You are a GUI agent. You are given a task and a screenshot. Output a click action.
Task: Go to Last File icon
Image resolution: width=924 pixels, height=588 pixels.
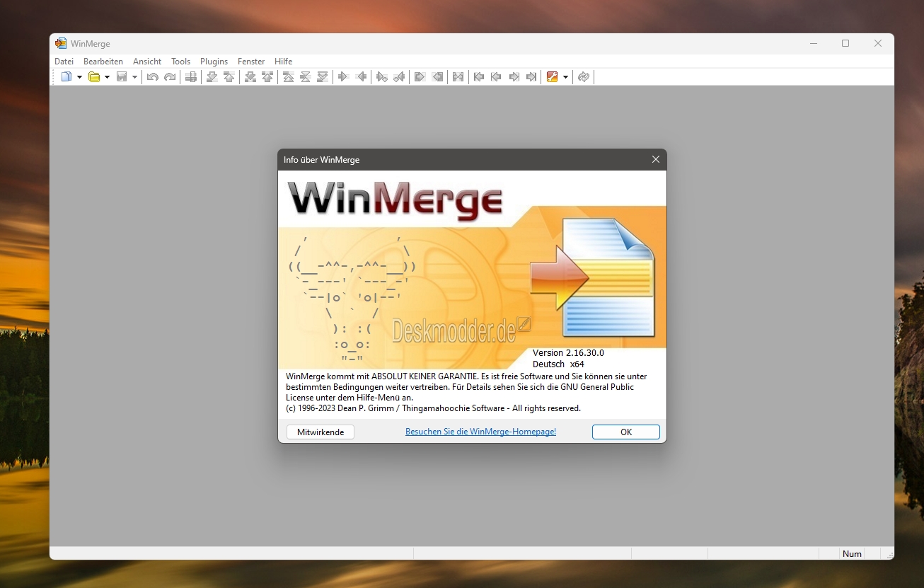point(531,76)
